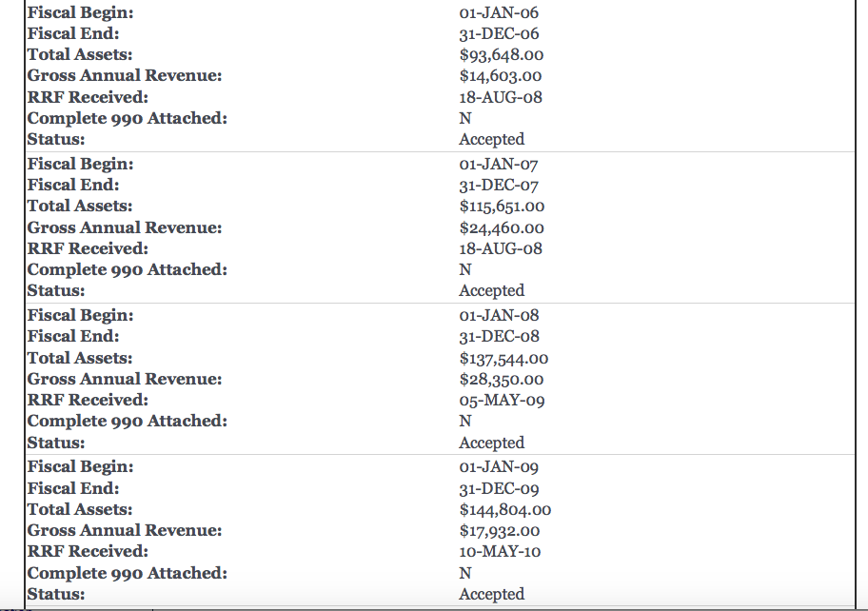
Task: Click the fiscal end date 31-DEC-09
Action: (x=499, y=488)
